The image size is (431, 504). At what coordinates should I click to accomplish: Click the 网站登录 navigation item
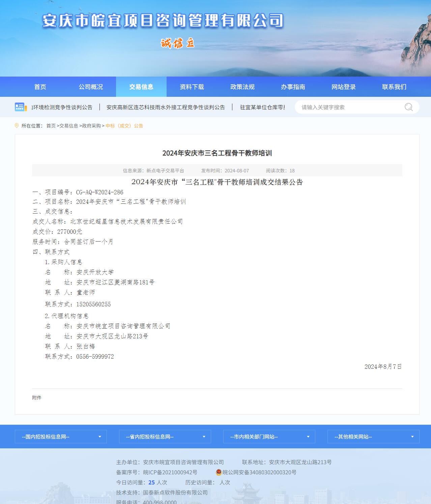click(344, 87)
